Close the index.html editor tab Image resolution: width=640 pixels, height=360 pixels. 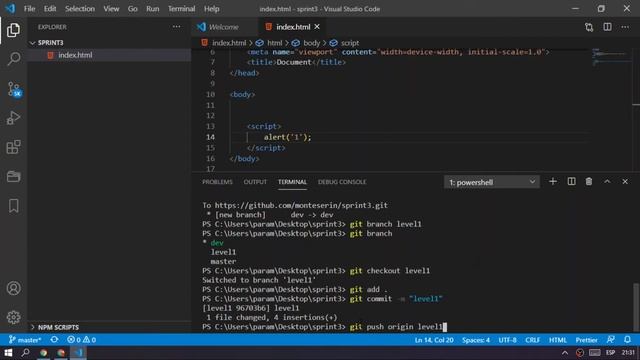point(317,27)
